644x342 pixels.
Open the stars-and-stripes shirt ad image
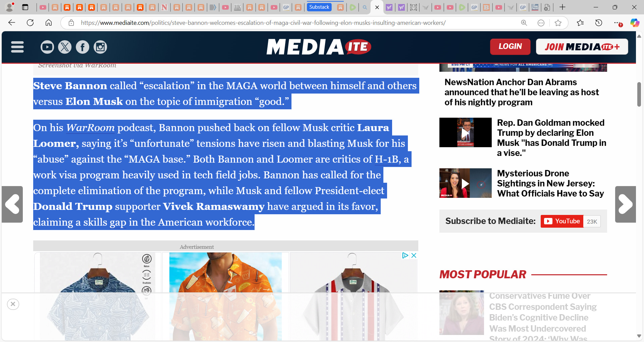[x=354, y=297]
